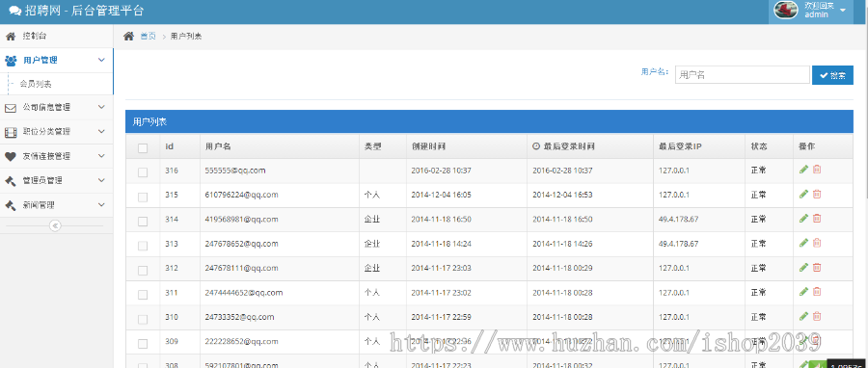Screen dimensions: 868x368
Task: Select 新闻管理 menu label
Action: point(39,205)
